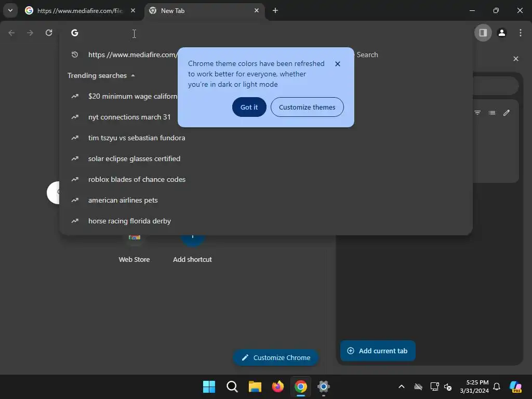Viewport: 532px width, 399px height.
Task: Choose 'roblox blades of chance codes' suggestion
Action: [266, 179]
